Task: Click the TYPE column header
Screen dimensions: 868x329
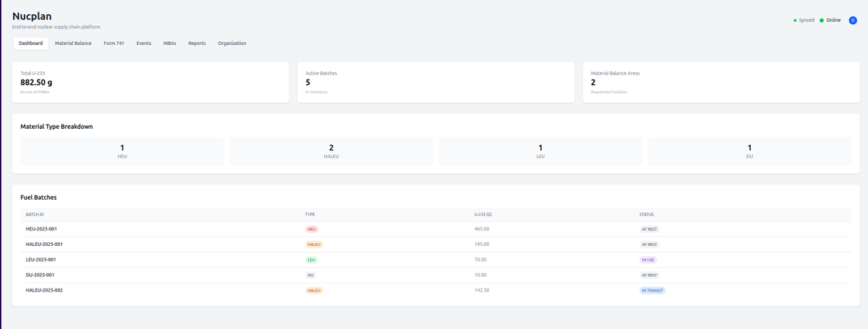Action: (x=310, y=215)
